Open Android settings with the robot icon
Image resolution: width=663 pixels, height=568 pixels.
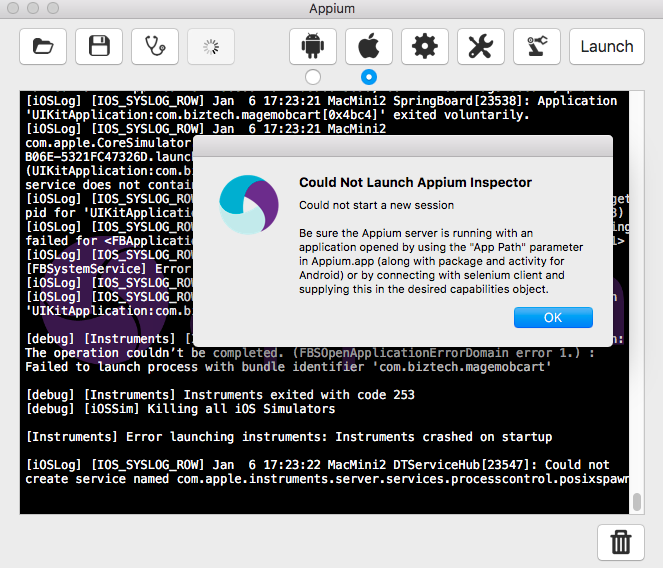coord(313,47)
